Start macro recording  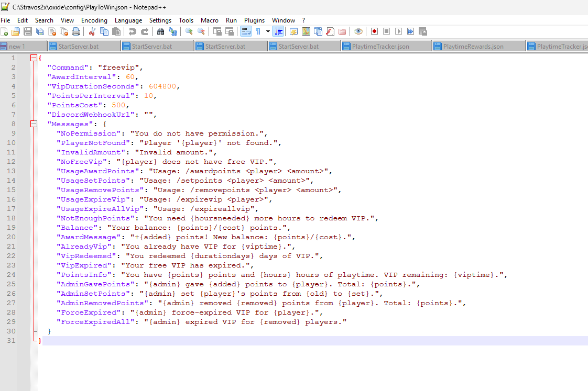[373, 31]
